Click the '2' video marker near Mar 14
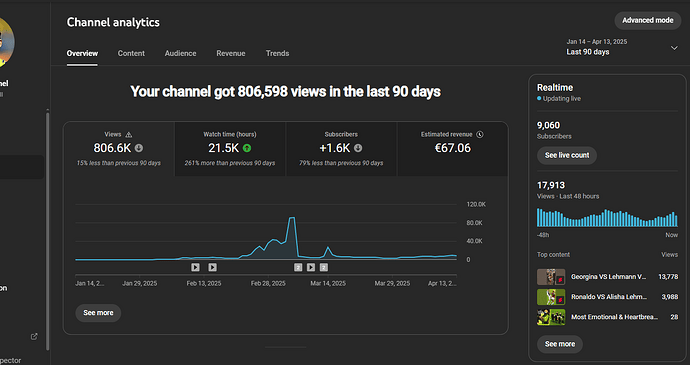The image size is (690, 365). pyautogui.click(x=324, y=267)
